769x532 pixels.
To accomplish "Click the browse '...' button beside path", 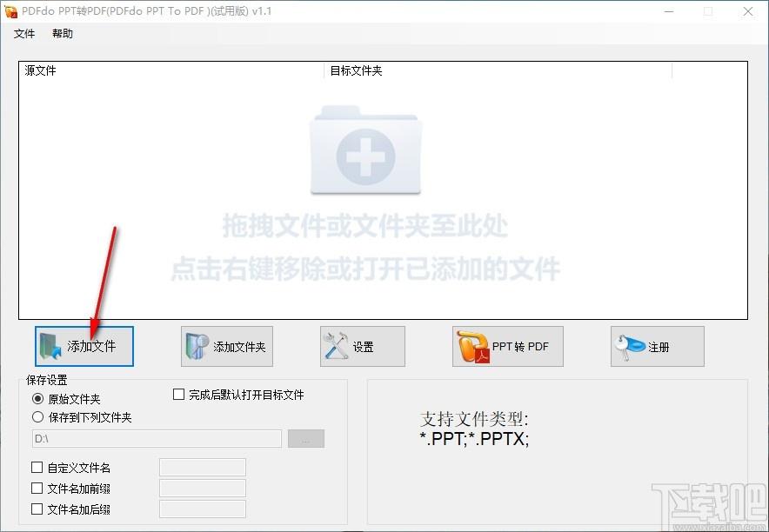I will 306,438.
